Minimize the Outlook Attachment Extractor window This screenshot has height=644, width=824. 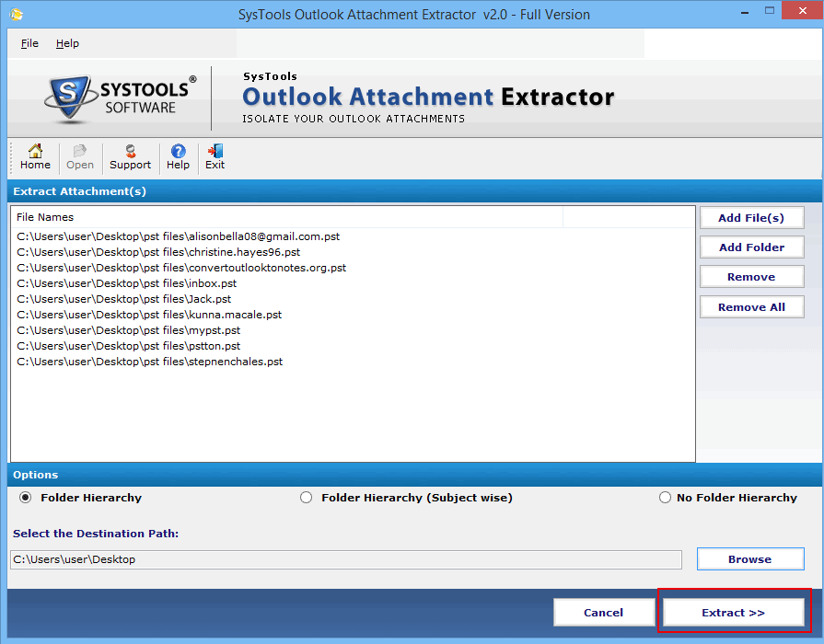point(745,12)
